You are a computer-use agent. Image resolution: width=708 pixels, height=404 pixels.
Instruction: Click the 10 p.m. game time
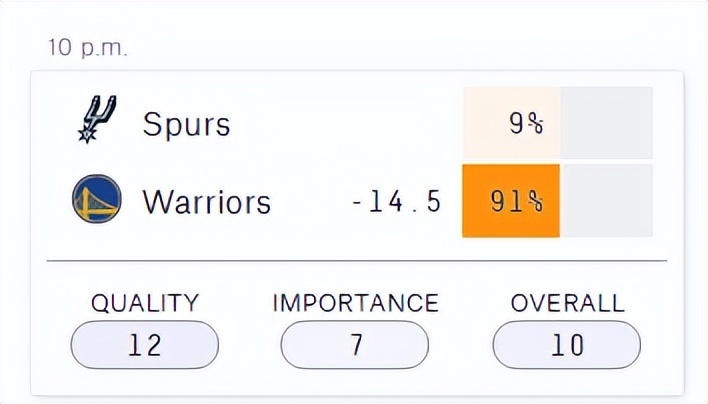click(88, 48)
